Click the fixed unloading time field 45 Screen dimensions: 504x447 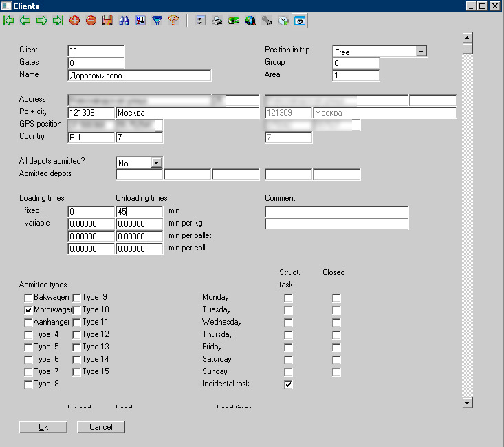pyautogui.click(x=139, y=212)
